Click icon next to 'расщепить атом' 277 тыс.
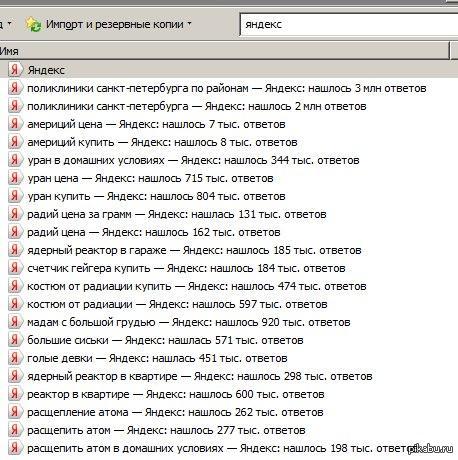Image resolution: width=458 pixels, height=460 pixels. [15, 430]
